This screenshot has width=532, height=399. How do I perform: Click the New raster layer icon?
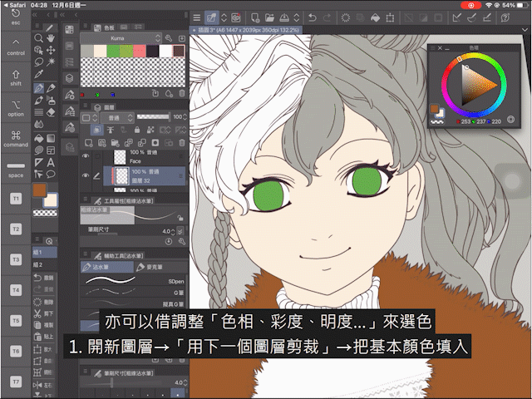89,143
